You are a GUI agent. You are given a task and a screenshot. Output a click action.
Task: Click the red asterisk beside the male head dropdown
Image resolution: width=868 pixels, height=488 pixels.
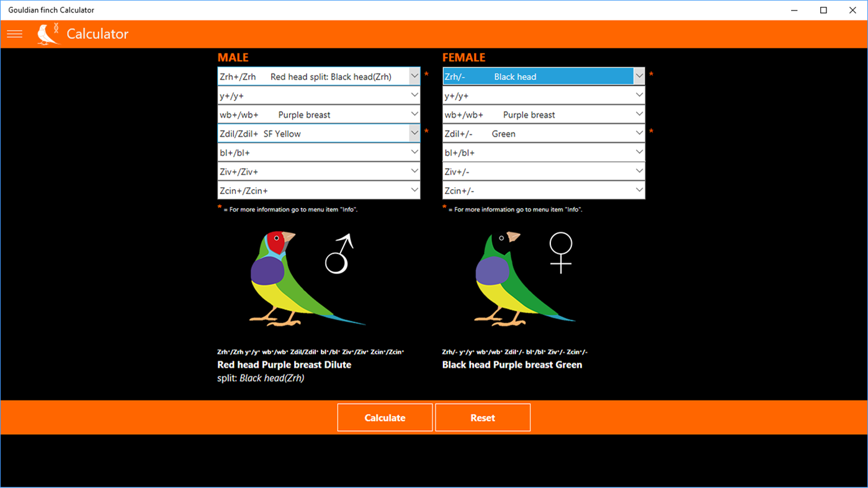(x=426, y=74)
